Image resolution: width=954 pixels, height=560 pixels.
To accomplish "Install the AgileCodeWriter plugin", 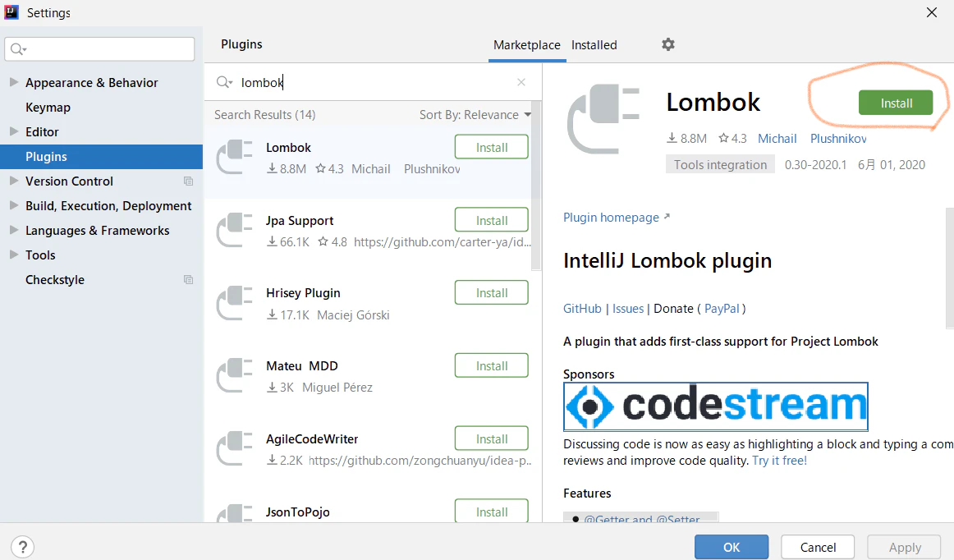I will click(492, 438).
